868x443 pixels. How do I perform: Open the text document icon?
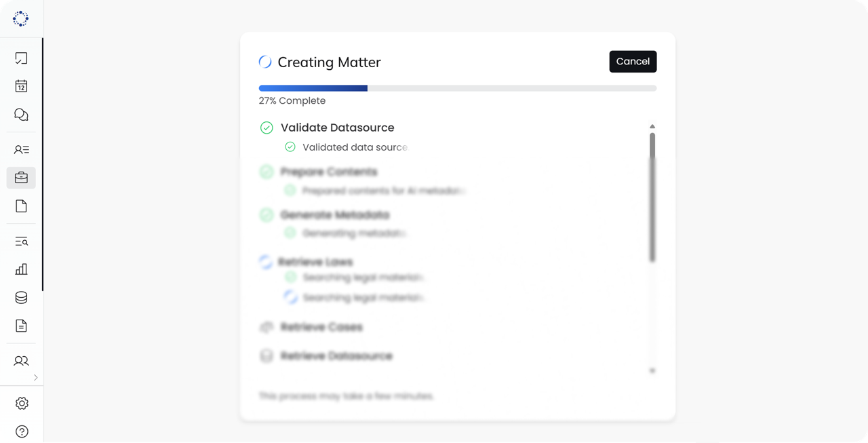coord(21,326)
